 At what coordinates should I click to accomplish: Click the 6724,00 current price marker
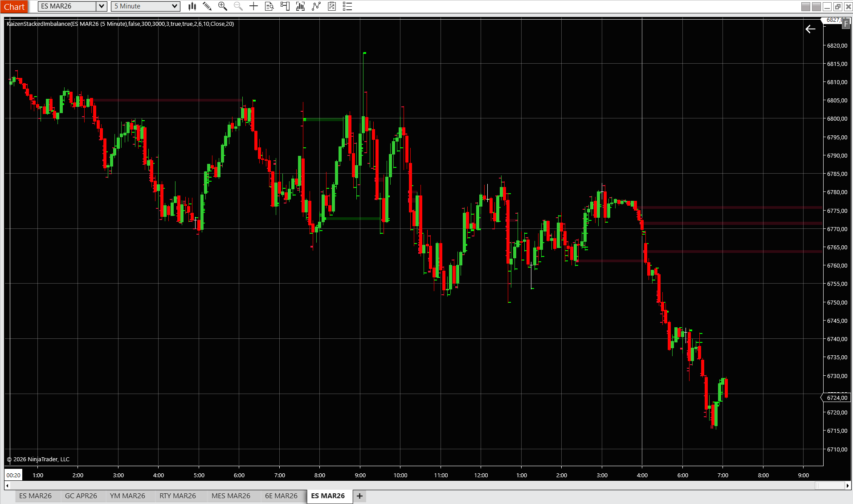pyautogui.click(x=837, y=398)
